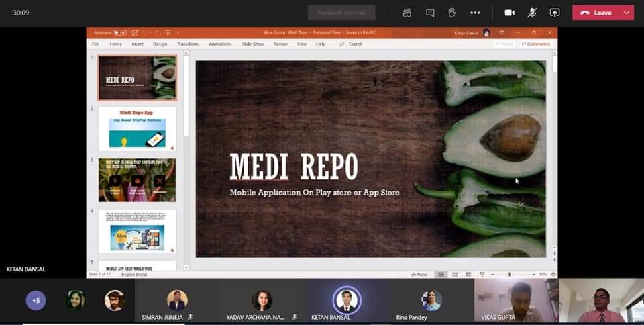Switch to the Home ribbon tab
Screen dimensions: 644x325
116,44
